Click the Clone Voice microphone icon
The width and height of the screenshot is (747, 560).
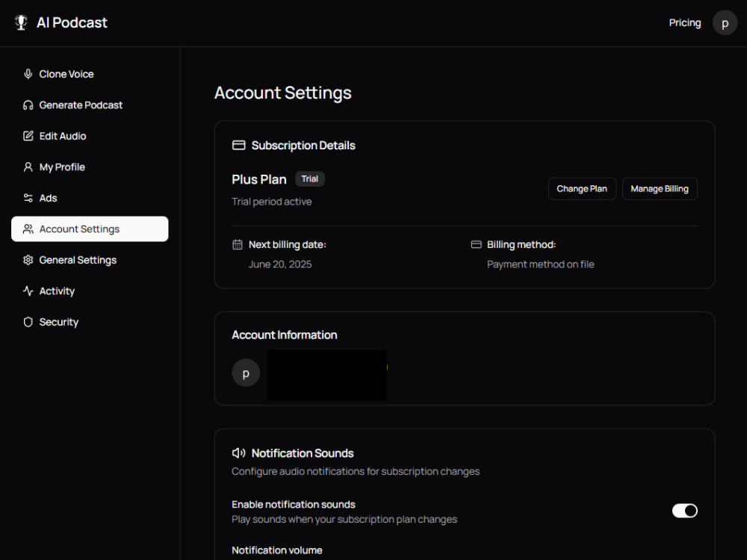(28, 74)
